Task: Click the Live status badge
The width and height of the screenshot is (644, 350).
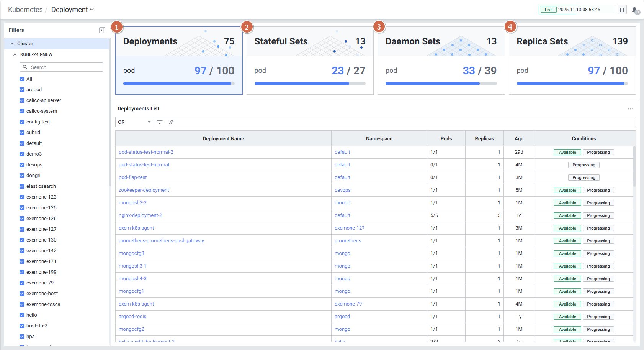Action: click(x=548, y=10)
